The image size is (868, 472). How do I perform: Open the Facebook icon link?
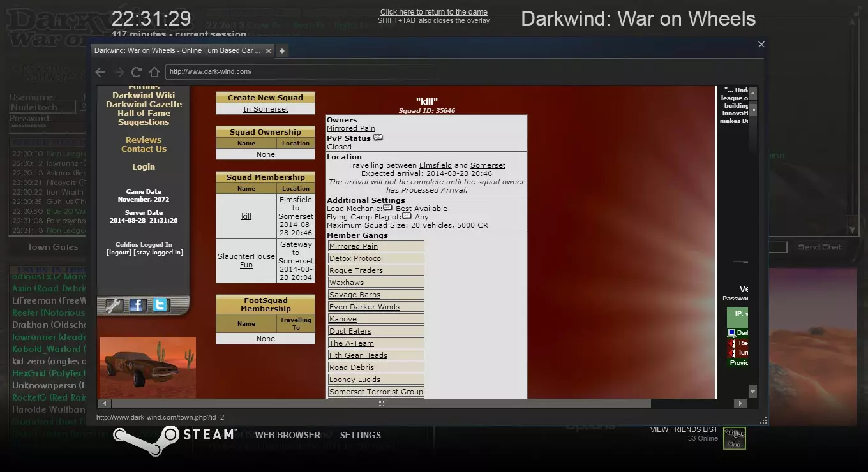137,306
